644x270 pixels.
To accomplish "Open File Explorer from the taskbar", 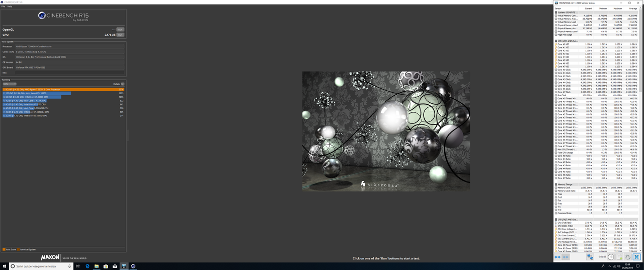I will point(96,266).
